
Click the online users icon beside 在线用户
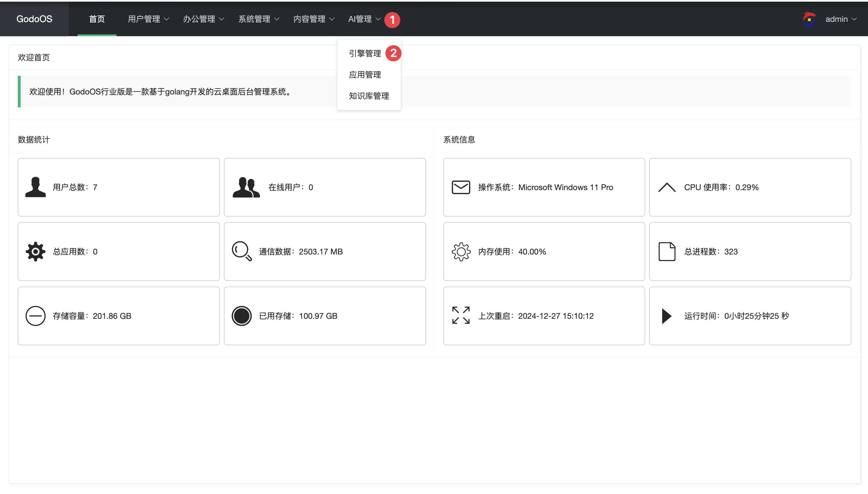click(x=247, y=187)
